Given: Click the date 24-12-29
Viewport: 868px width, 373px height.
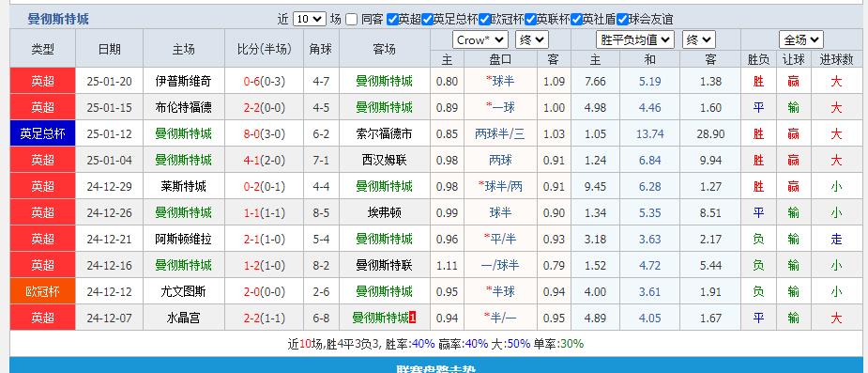Looking at the screenshot, I should (109, 187).
